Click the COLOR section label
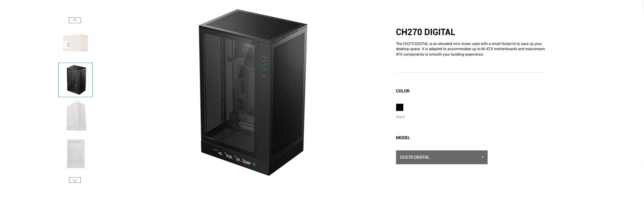 click(403, 91)
